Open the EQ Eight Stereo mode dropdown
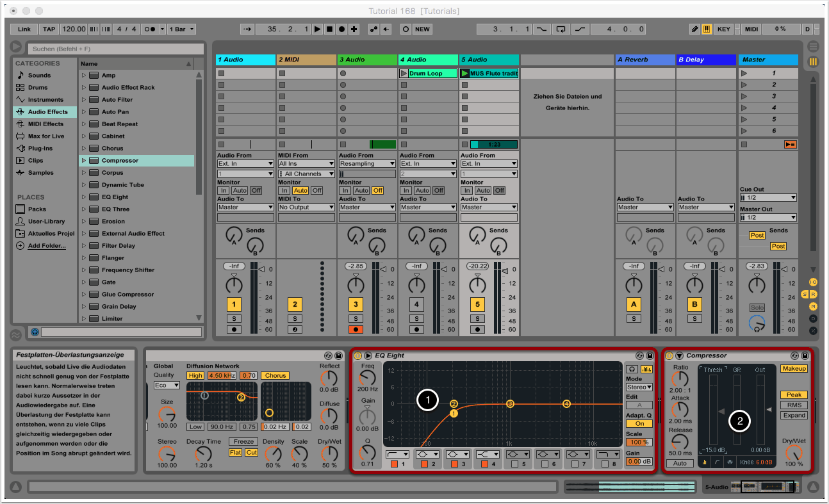This screenshot has height=504, width=829. pyautogui.click(x=639, y=387)
